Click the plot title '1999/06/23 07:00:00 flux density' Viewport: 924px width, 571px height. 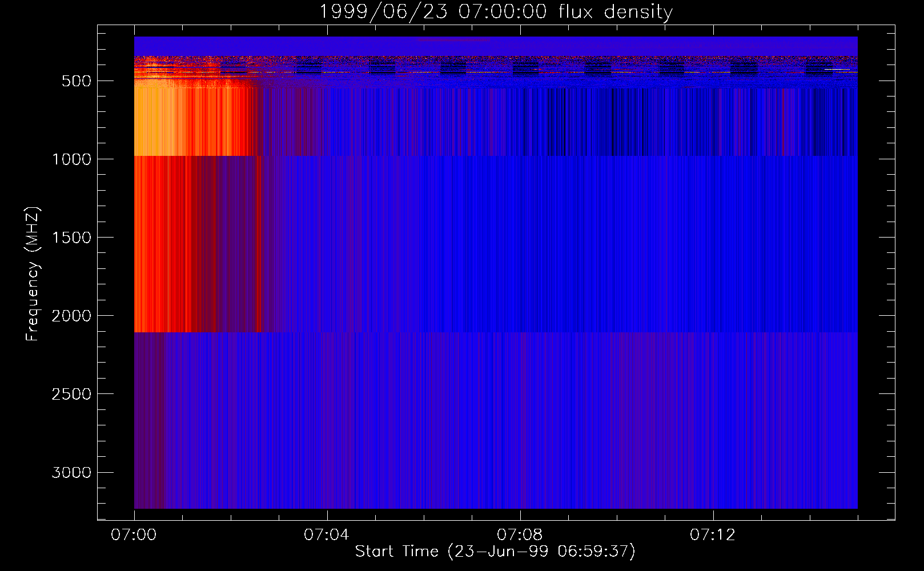pos(496,12)
